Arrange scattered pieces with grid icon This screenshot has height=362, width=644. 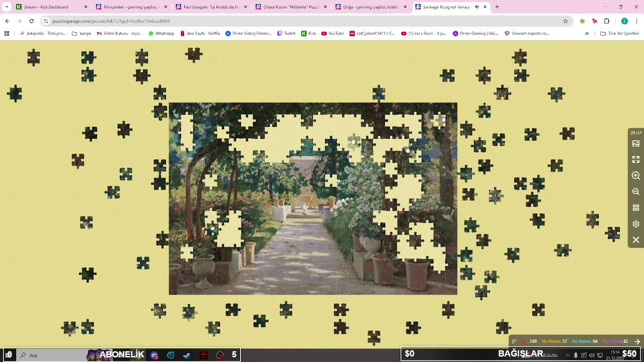click(x=636, y=208)
